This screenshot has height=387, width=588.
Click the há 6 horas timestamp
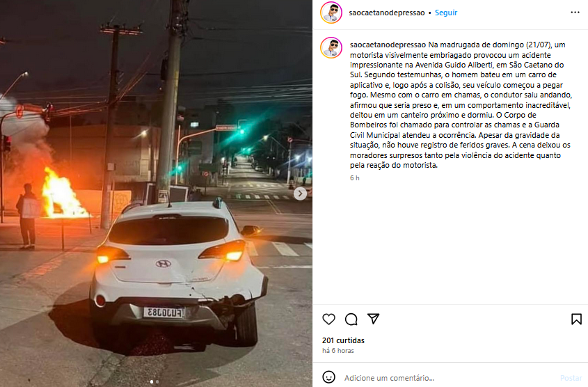[x=338, y=351]
